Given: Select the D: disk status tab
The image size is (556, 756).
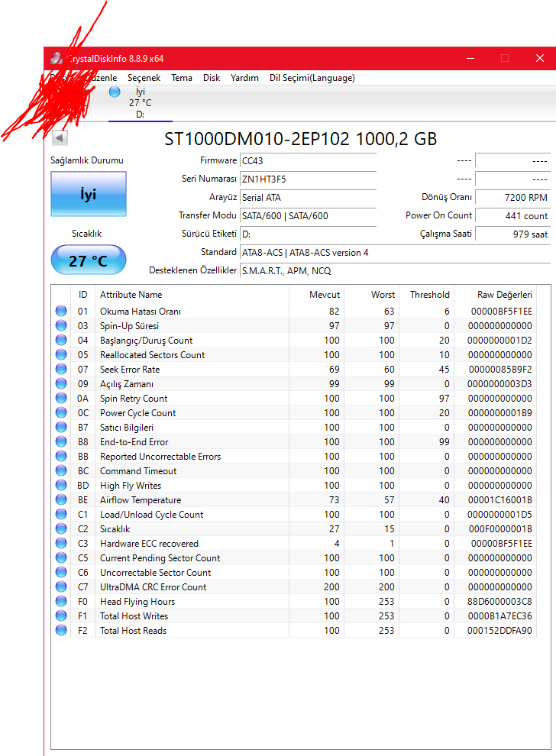Looking at the screenshot, I should tap(140, 102).
